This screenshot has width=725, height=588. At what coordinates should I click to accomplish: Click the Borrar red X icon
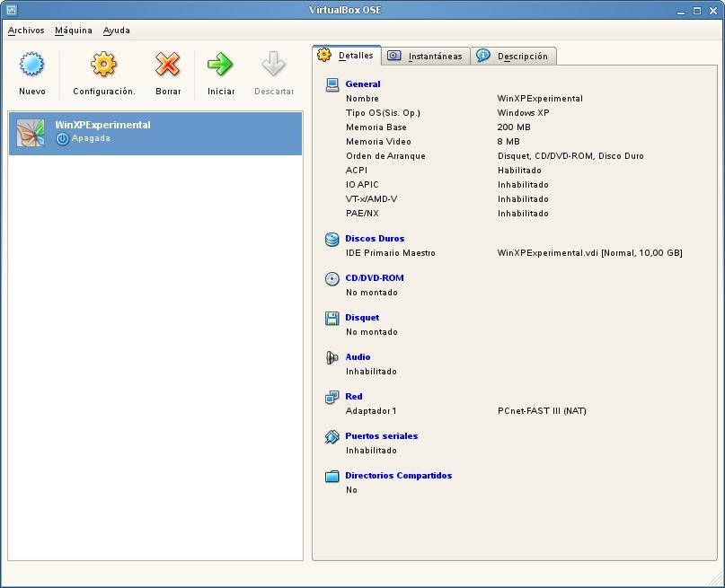tap(167, 64)
